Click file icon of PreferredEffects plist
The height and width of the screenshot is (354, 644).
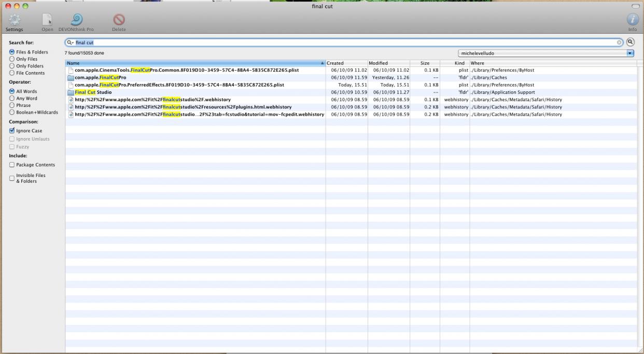pos(71,85)
